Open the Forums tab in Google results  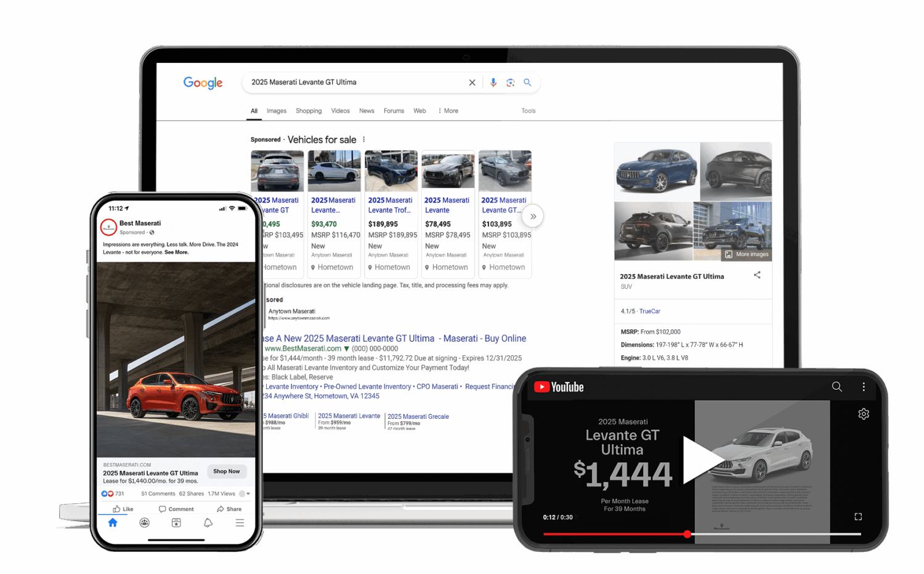(x=394, y=111)
